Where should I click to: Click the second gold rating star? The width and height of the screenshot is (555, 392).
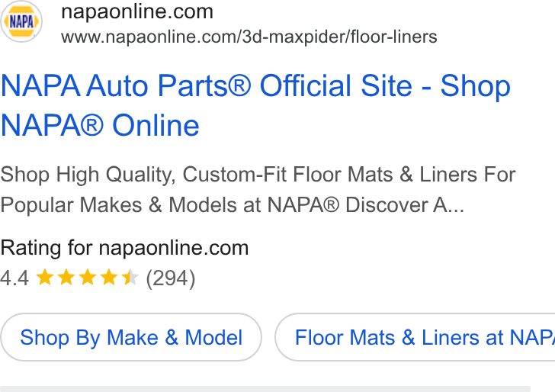pos(66,278)
